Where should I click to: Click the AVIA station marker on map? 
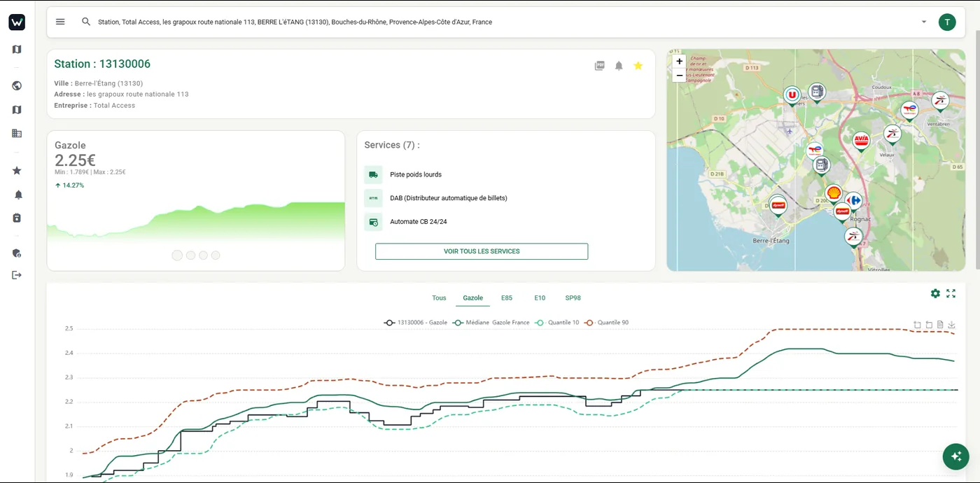pos(861,141)
